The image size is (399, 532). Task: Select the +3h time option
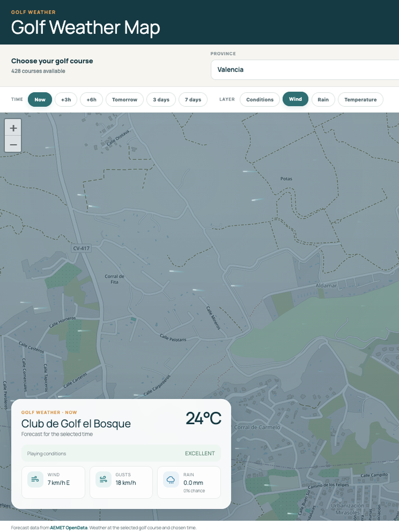(x=66, y=99)
